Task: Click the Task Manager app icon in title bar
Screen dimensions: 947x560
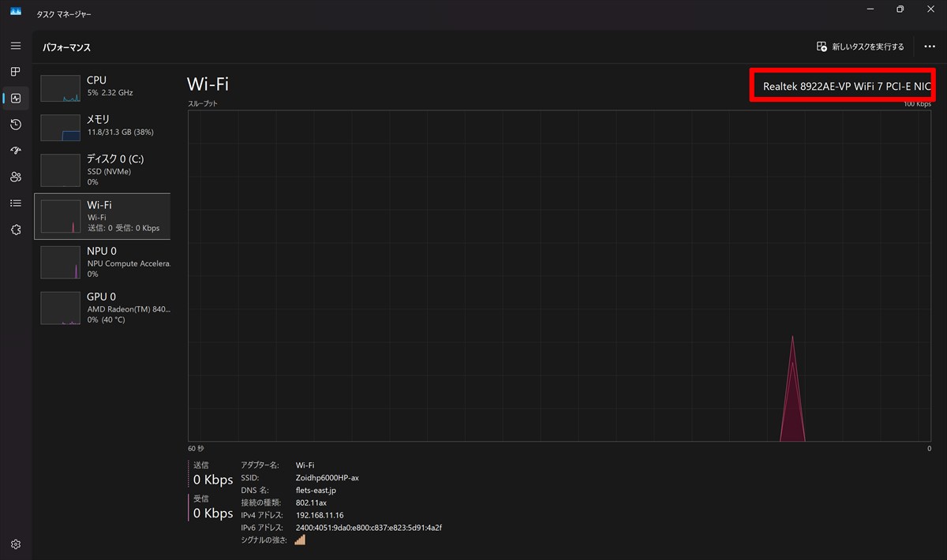Action: pos(16,11)
